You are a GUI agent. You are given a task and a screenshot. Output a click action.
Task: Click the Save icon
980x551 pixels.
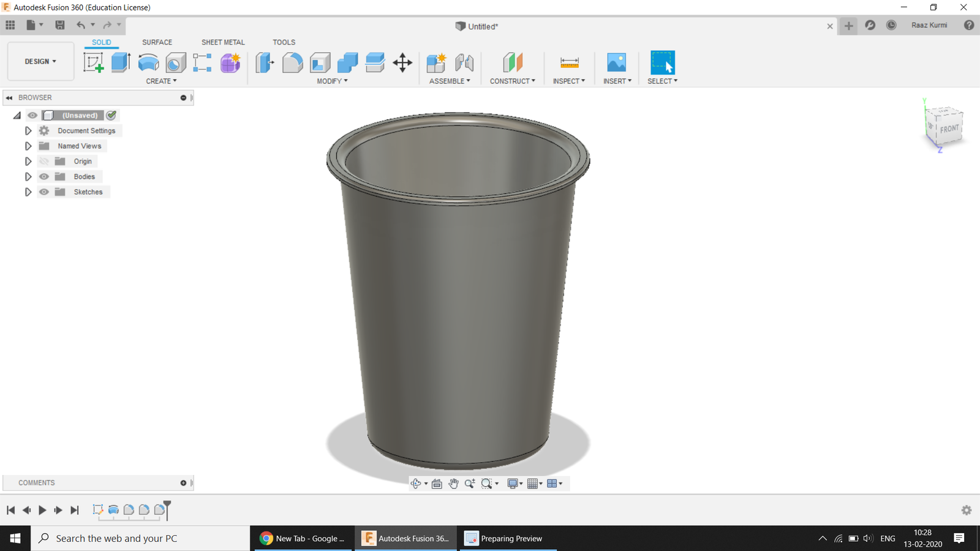(x=59, y=25)
